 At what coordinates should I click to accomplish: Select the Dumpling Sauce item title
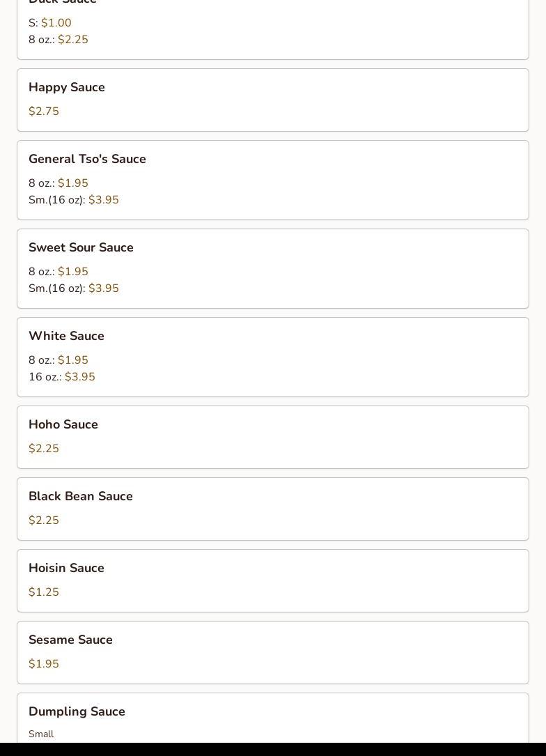point(77,711)
